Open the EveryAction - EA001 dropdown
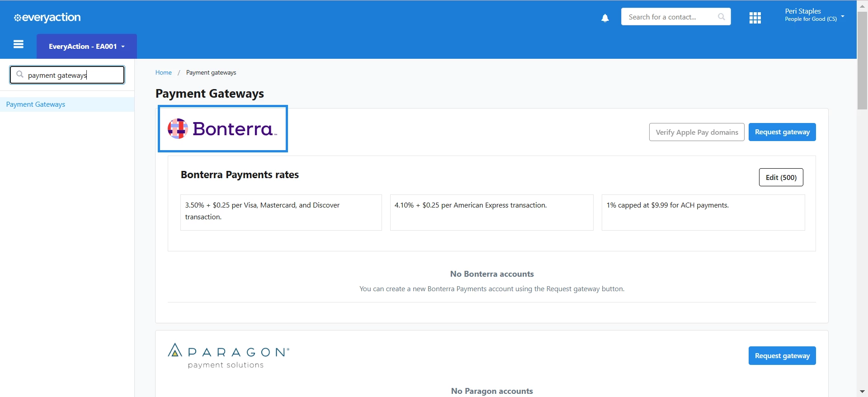The width and height of the screenshot is (868, 397). [87, 46]
